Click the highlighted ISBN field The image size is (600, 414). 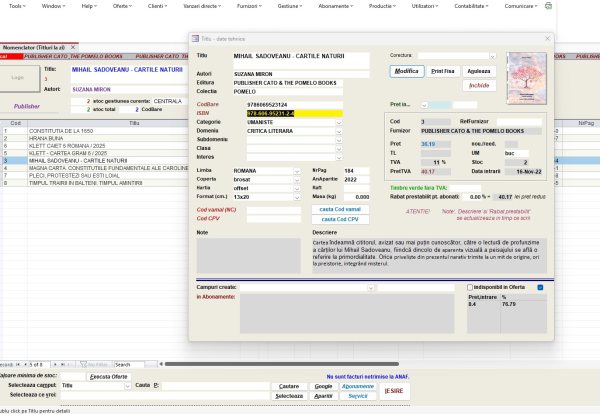[295, 114]
